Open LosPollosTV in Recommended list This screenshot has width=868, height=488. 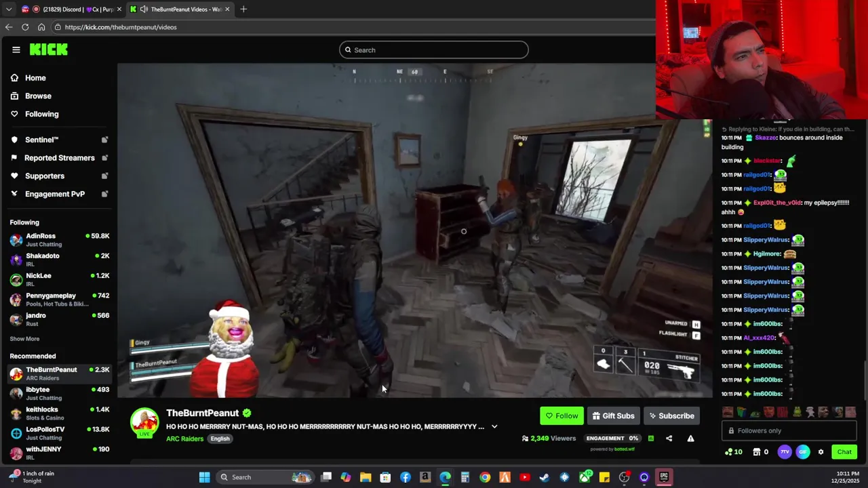click(60, 433)
